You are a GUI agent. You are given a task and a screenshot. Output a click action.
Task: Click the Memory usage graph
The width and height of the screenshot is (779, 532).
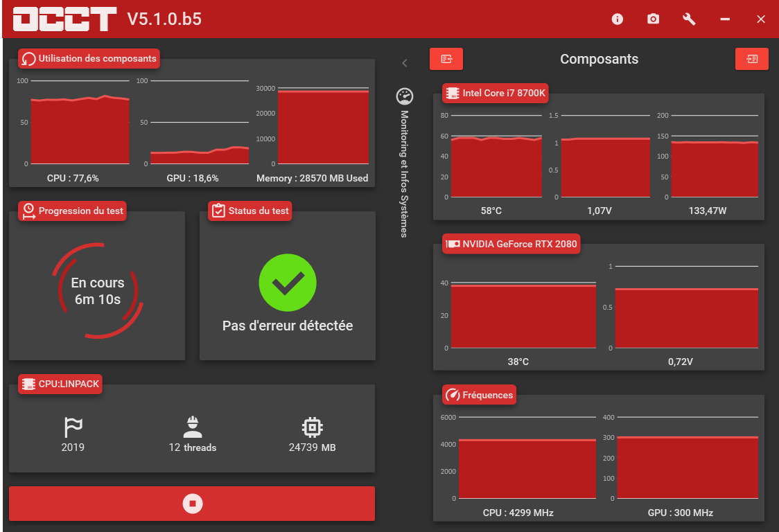tap(323, 126)
